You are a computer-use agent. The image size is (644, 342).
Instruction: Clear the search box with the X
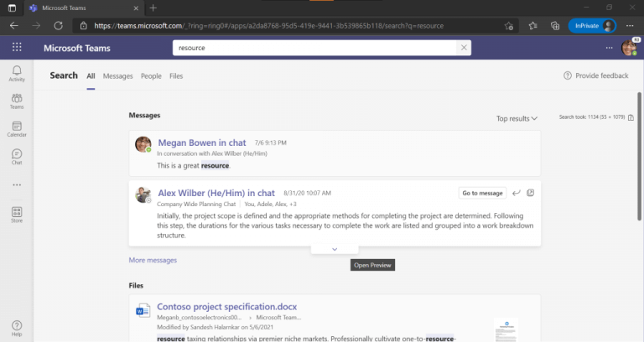(x=464, y=48)
